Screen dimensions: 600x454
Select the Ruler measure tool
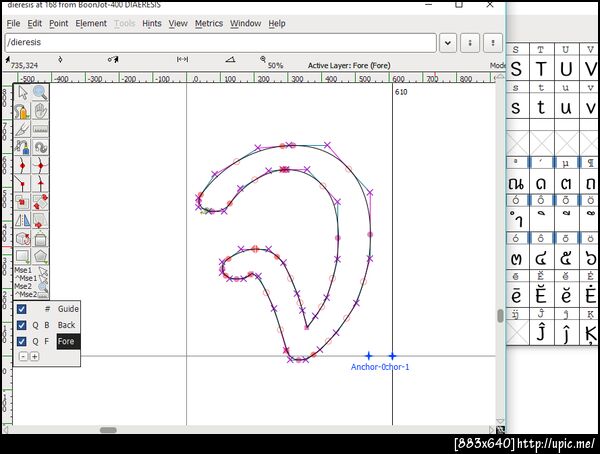point(40,129)
